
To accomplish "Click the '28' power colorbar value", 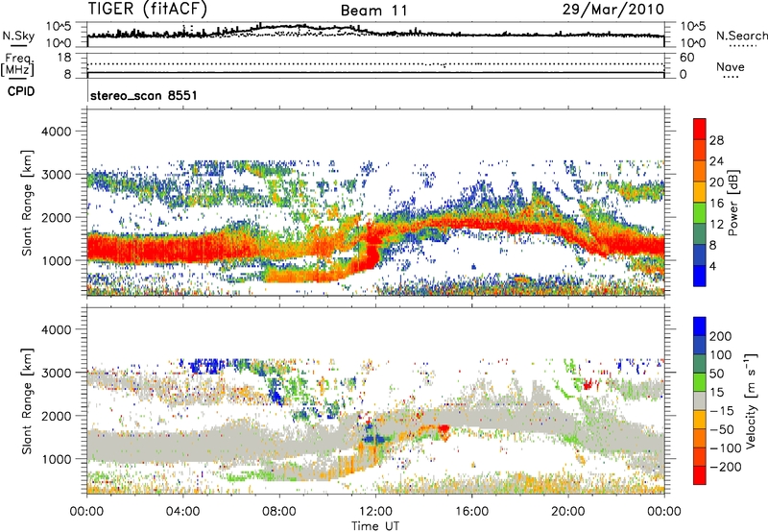I will tap(716, 140).
